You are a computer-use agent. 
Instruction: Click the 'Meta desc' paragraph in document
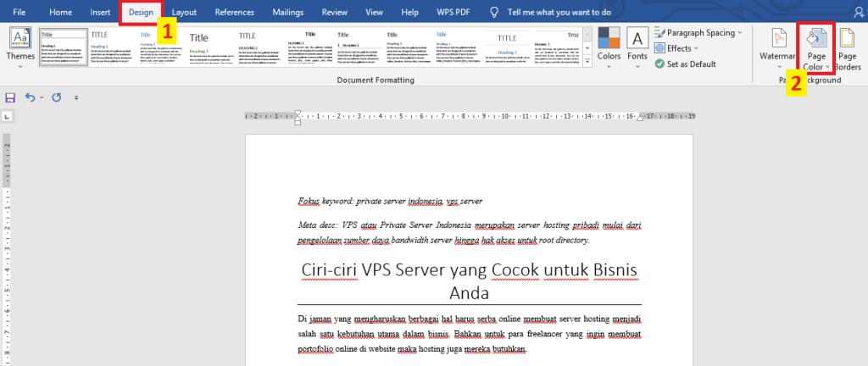pyautogui.click(x=470, y=233)
